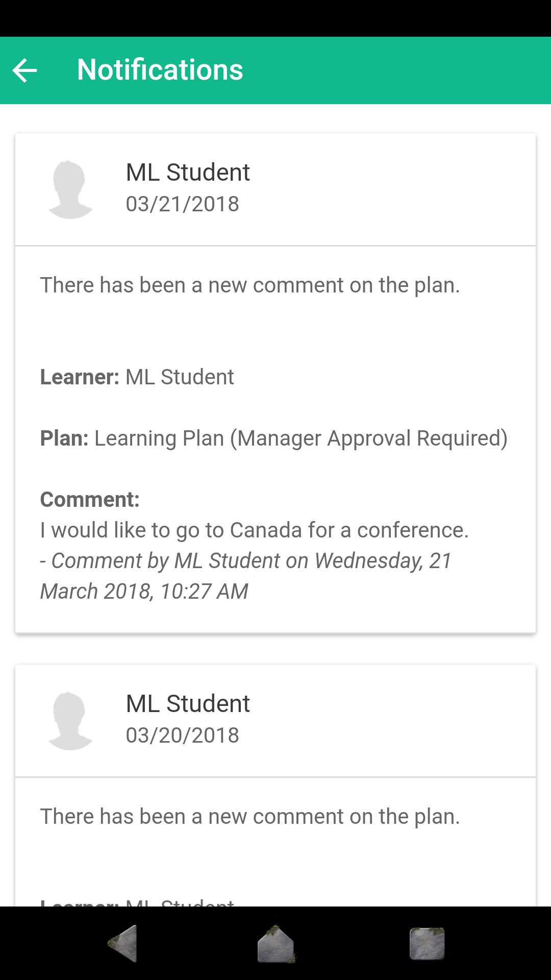The image size is (551, 980).
Task: Tap the Android home navigation button
Action: (x=275, y=943)
